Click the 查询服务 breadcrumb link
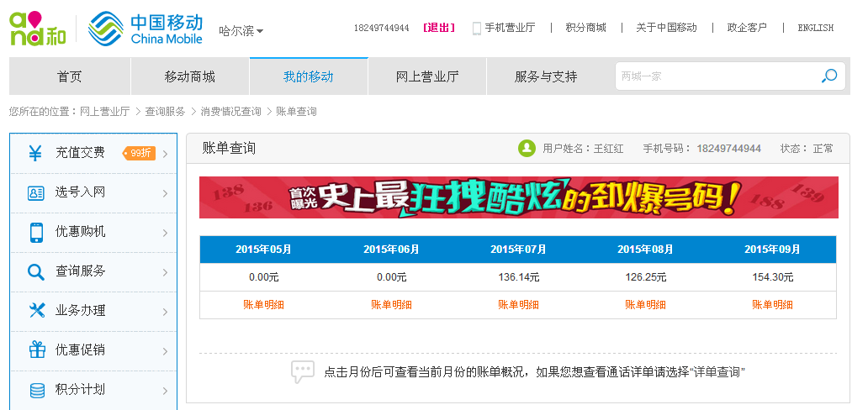The image size is (868, 410). 165,112
